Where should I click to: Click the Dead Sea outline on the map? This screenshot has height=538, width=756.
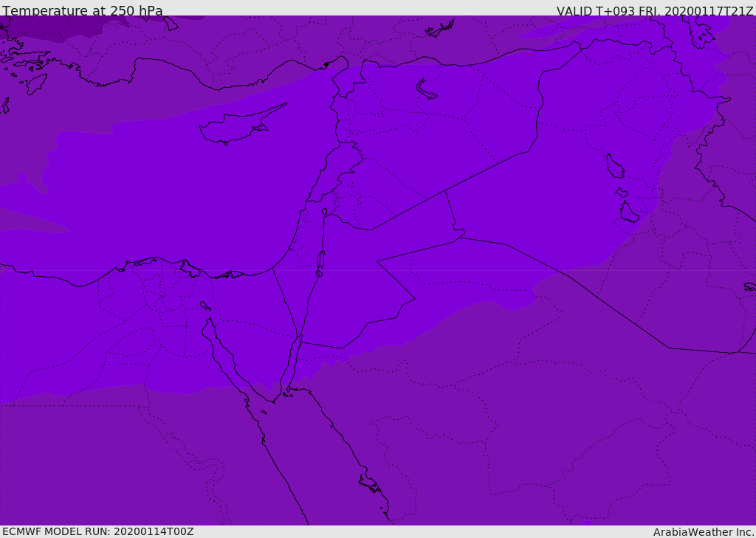[x=320, y=263]
